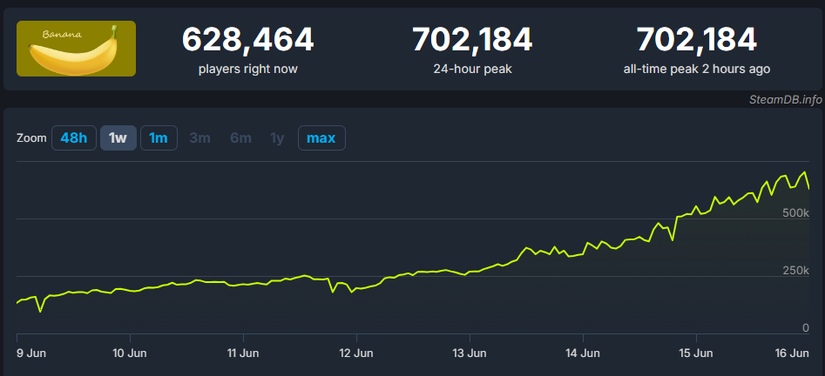Image resolution: width=825 pixels, height=376 pixels.
Task: Click the 250k y-axis label
Action: tap(796, 270)
